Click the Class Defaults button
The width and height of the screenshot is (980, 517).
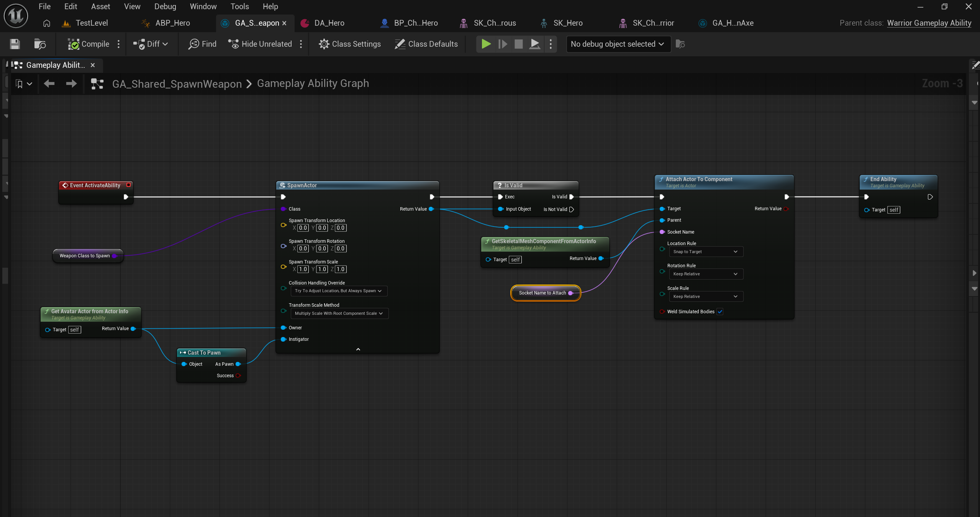click(x=426, y=44)
